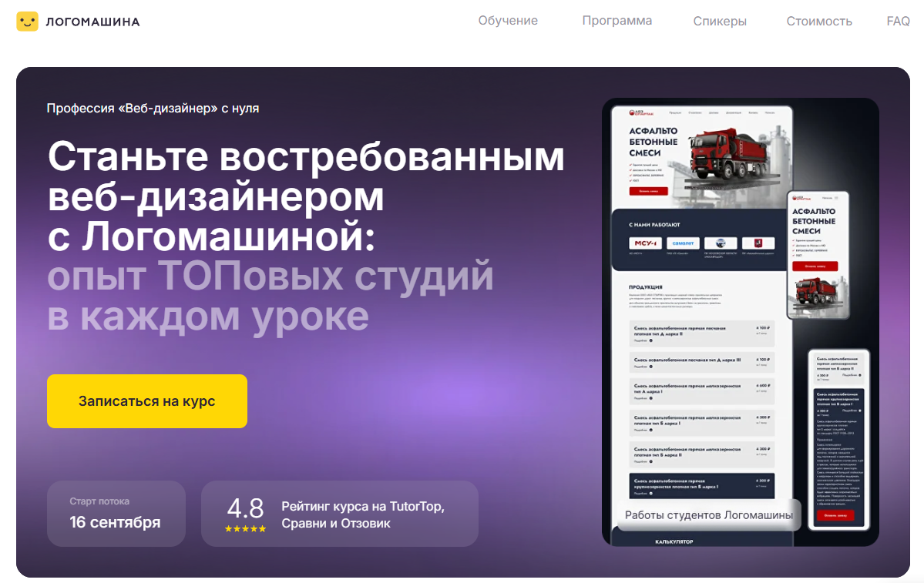Screen dimensions: 924x583
Task: Click the tablet mockup with red truck
Action: click(x=818, y=255)
